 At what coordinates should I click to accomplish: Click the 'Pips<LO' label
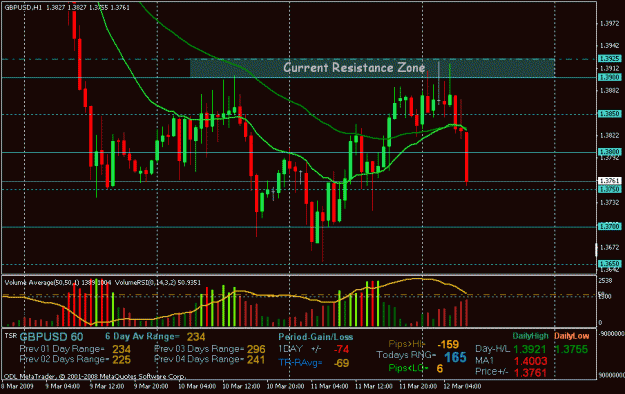(409, 368)
